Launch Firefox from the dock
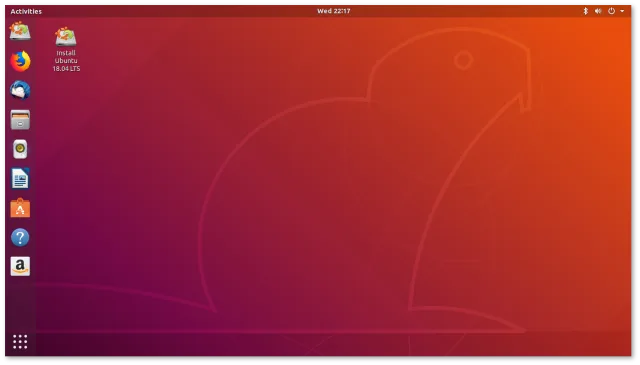Viewport: 640px width, 365px height. (x=20, y=61)
